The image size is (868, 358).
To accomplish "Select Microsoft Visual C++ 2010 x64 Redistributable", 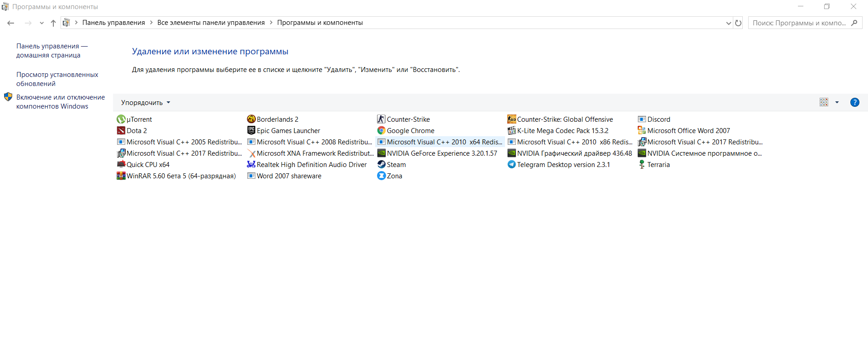I will click(x=440, y=142).
